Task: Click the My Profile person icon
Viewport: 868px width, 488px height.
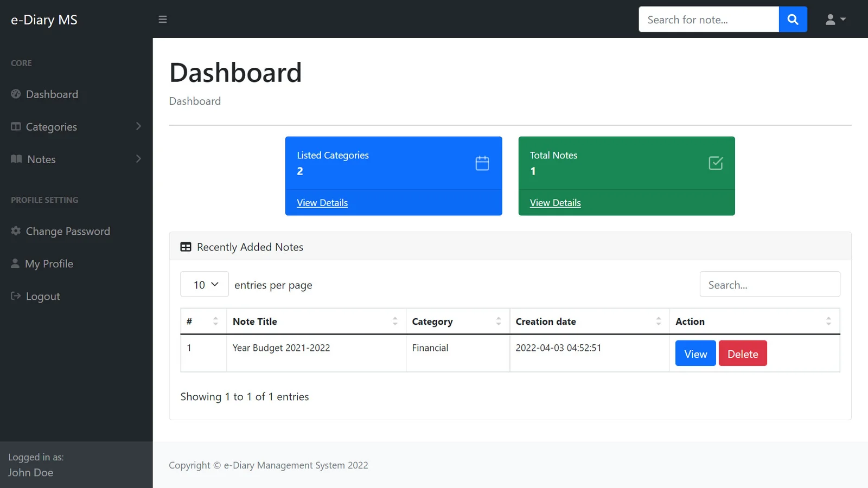Action: pyautogui.click(x=15, y=263)
